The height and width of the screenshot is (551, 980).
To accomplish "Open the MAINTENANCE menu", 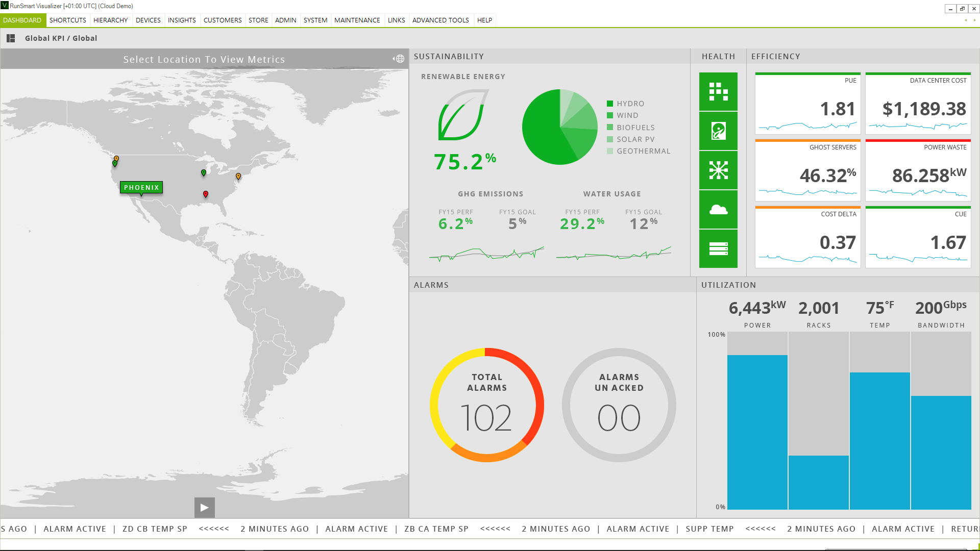I will tap(357, 20).
